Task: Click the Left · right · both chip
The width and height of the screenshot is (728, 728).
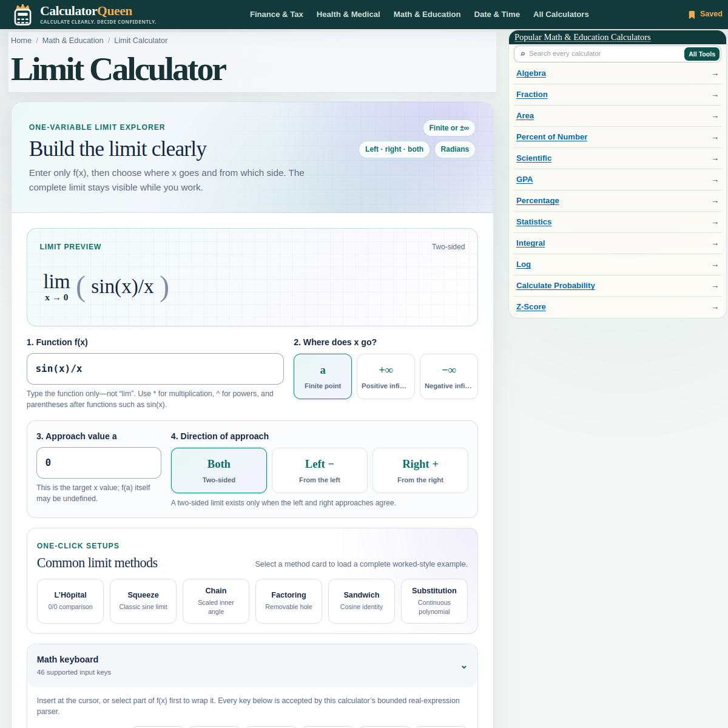Action: click(x=394, y=149)
